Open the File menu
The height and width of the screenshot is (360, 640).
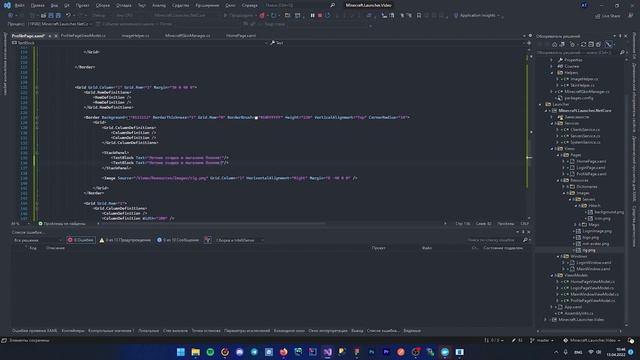coord(20,5)
